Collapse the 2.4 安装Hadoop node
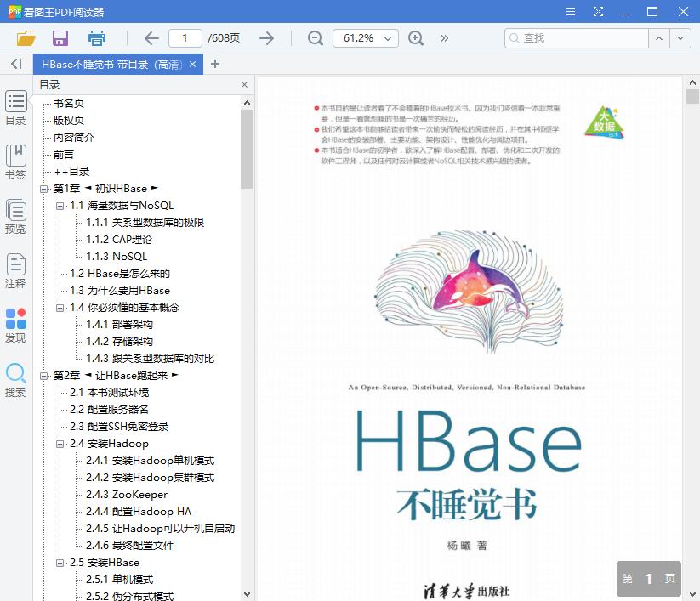700x601 pixels. click(60, 444)
